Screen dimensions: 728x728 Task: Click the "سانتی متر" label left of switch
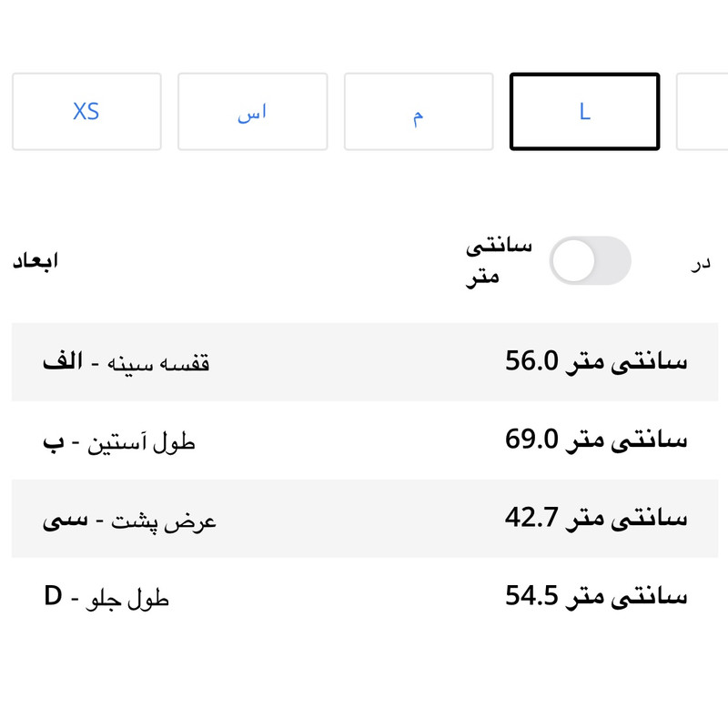coord(499,261)
